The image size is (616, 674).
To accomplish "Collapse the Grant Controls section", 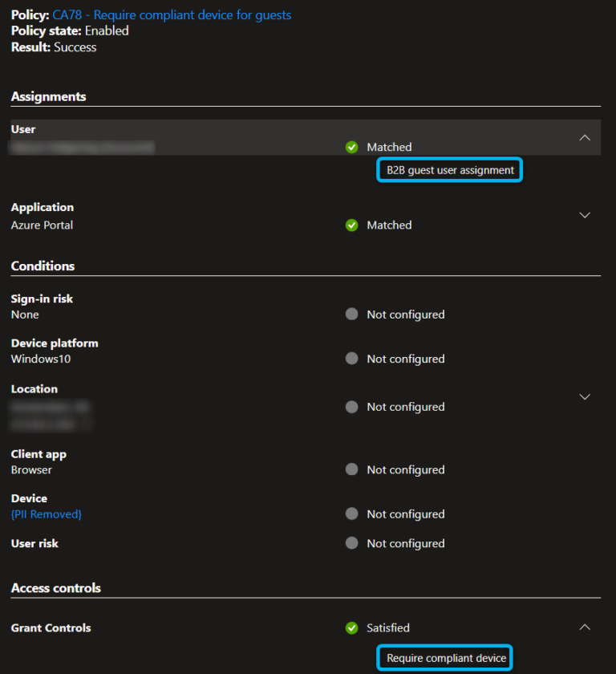I will [585, 627].
